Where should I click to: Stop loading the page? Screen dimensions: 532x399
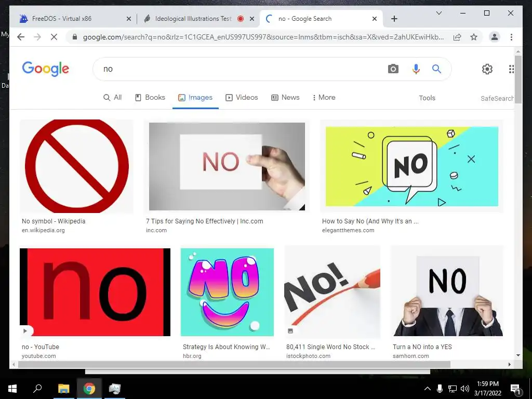point(54,37)
